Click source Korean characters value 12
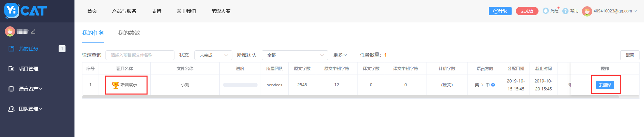644x137 pixels. [x=337, y=85]
